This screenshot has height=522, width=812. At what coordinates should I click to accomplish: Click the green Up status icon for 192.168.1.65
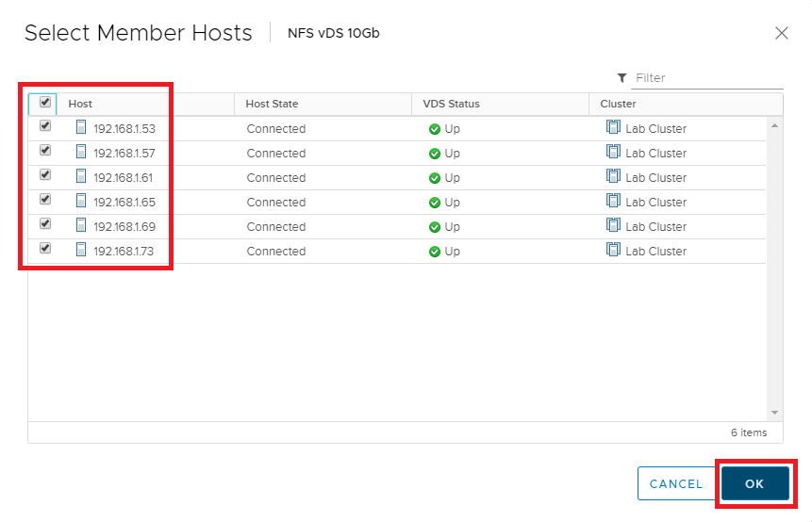point(435,203)
